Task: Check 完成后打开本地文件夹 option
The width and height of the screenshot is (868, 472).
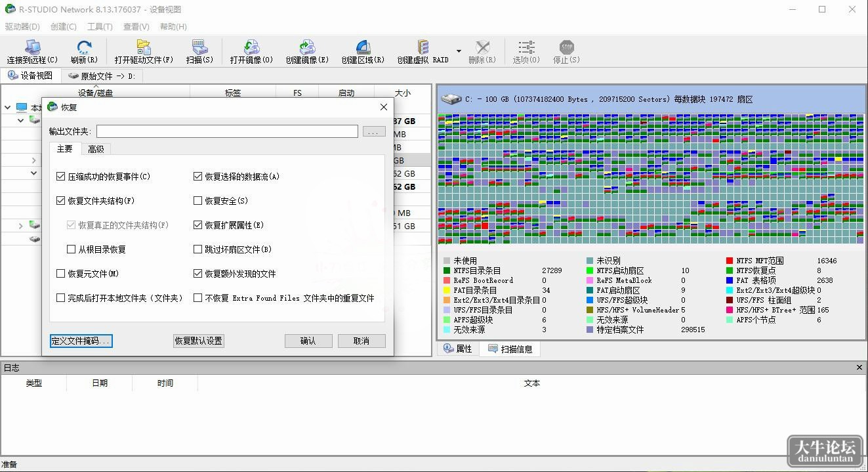Action: point(61,298)
